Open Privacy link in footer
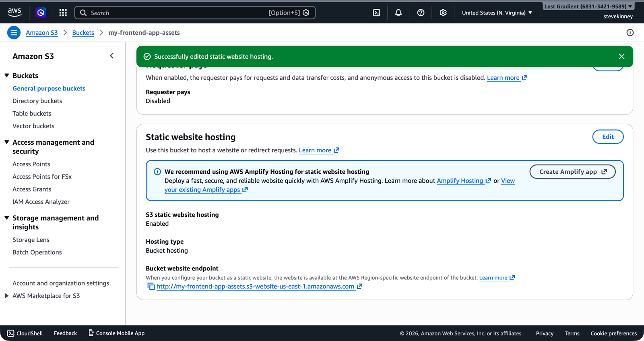The height and width of the screenshot is (341, 644). tap(545, 333)
